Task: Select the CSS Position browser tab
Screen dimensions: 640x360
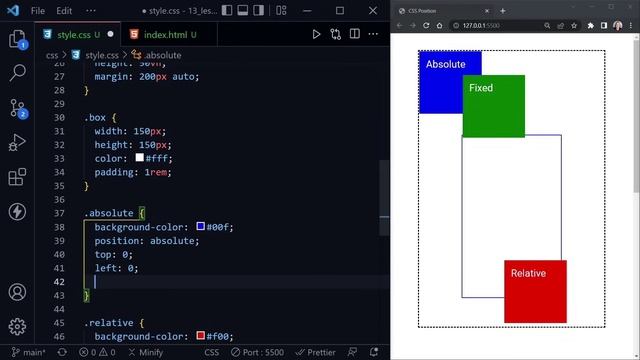Action: coord(443,11)
